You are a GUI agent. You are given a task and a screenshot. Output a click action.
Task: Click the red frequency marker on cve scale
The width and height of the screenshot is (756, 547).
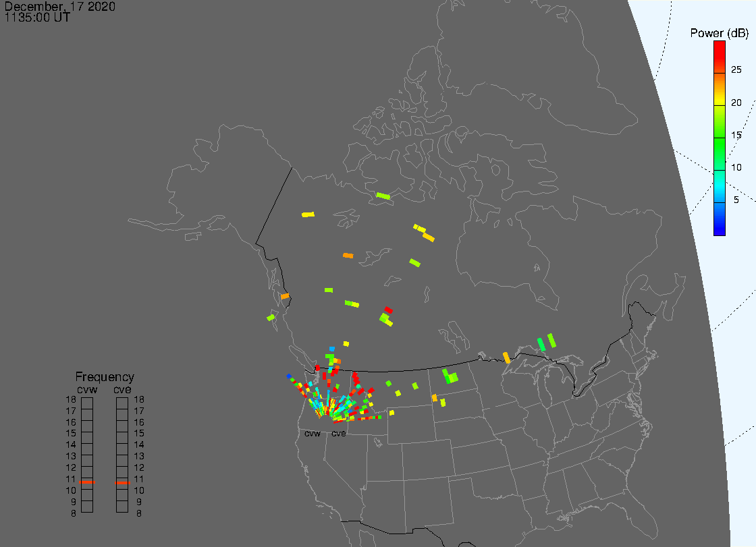[122, 482]
